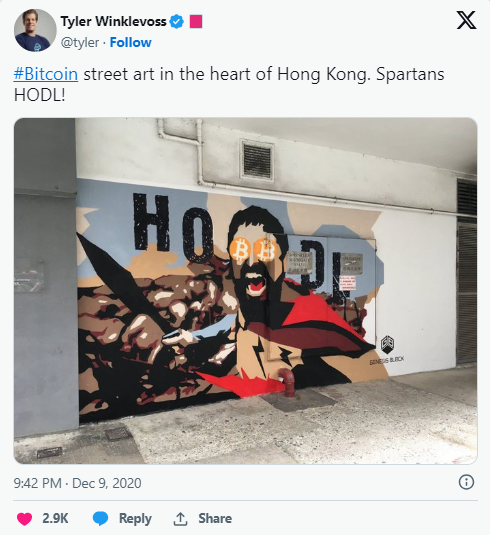The width and height of the screenshot is (490, 535).
Task: Click the tweet text about Hong Kong
Action: point(229,84)
